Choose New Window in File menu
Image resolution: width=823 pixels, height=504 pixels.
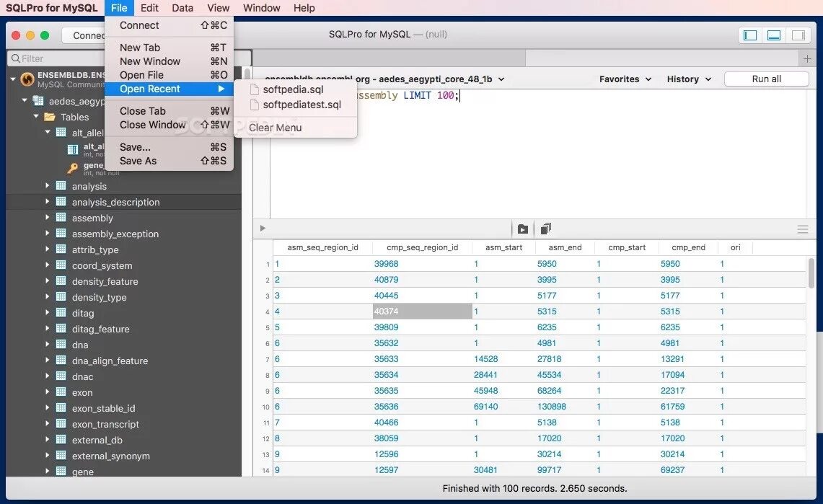pos(169,61)
